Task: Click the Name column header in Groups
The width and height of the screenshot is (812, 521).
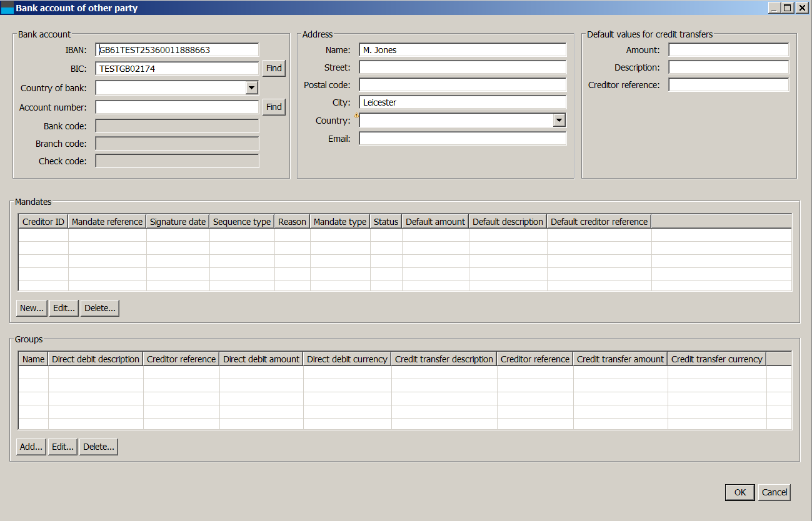Action: (34, 359)
